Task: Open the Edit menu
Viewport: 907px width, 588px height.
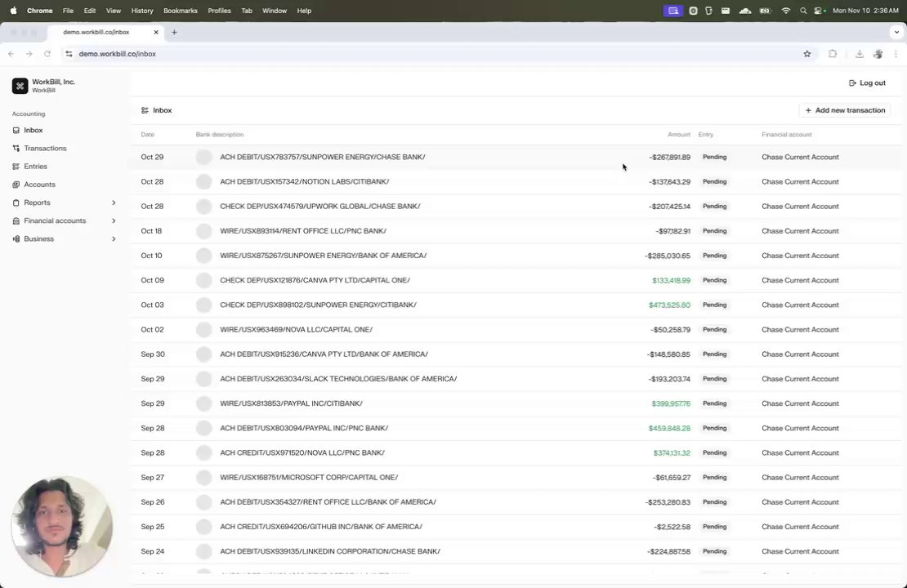Action: (x=90, y=11)
